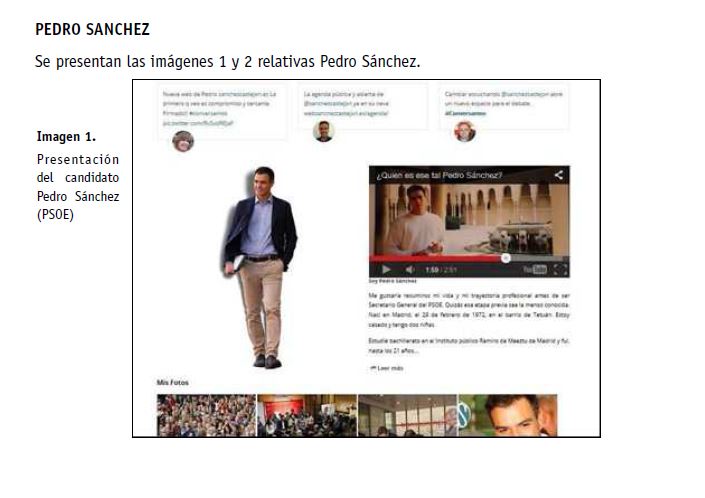Click the video play button
The height and width of the screenshot is (498, 705).
[386, 269]
